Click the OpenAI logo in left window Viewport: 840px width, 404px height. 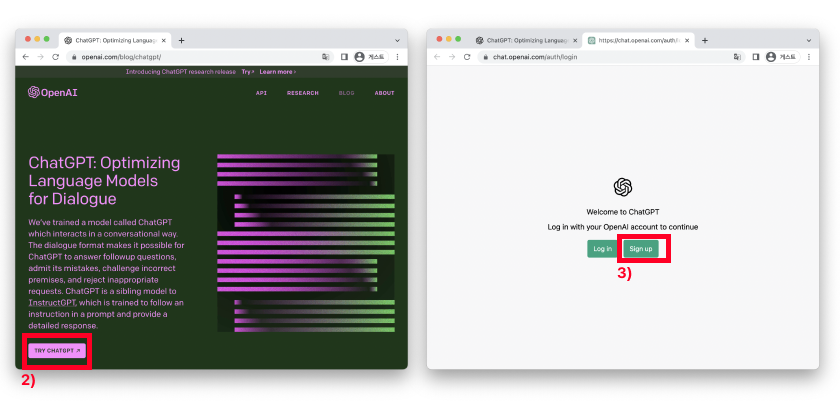tap(52, 92)
